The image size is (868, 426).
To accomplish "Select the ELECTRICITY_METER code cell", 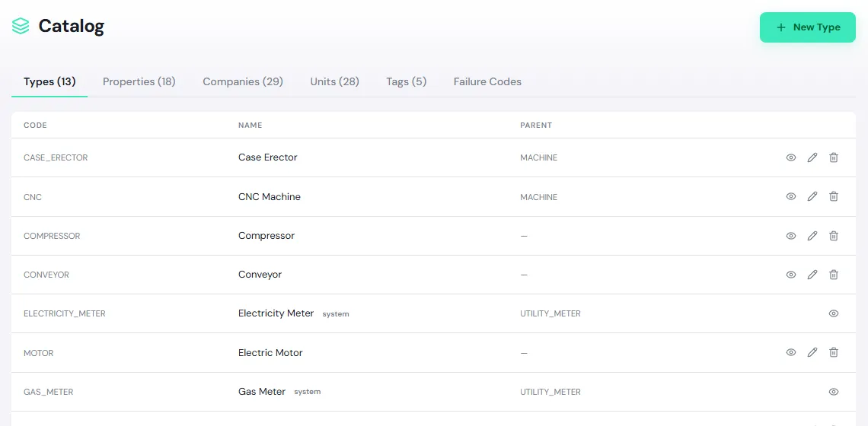I will 64,313.
